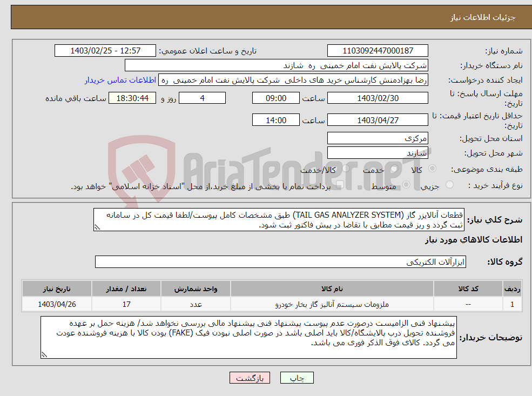
Task: Click the گروه کالا label
Action: (x=505, y=262)
